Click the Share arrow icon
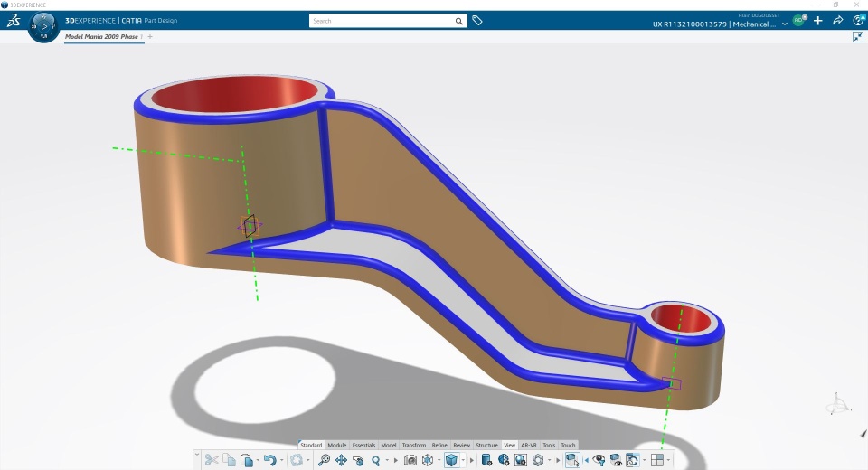The image size is (868, 470). [x=837, y=21]
